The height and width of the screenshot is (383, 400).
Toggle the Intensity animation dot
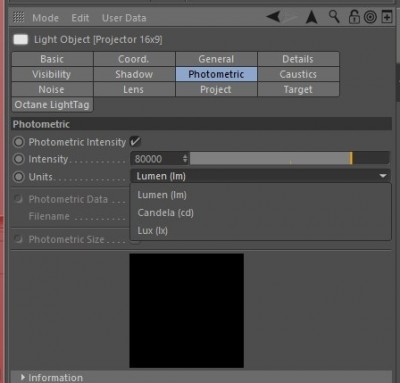click(19, 159)
